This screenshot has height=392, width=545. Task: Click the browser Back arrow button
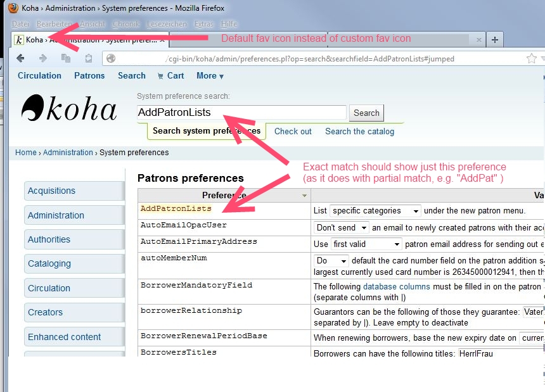(x=21, y=58)
